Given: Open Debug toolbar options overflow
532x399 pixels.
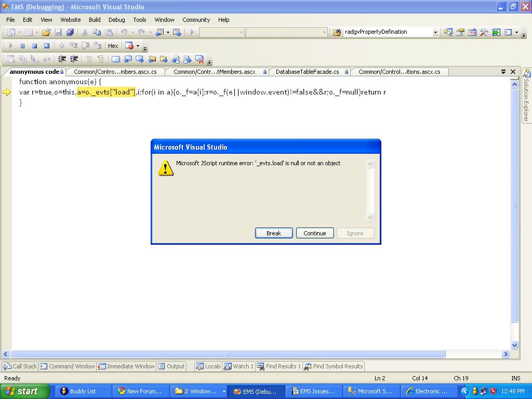Looking at the screenshot, I should point(145,48).
